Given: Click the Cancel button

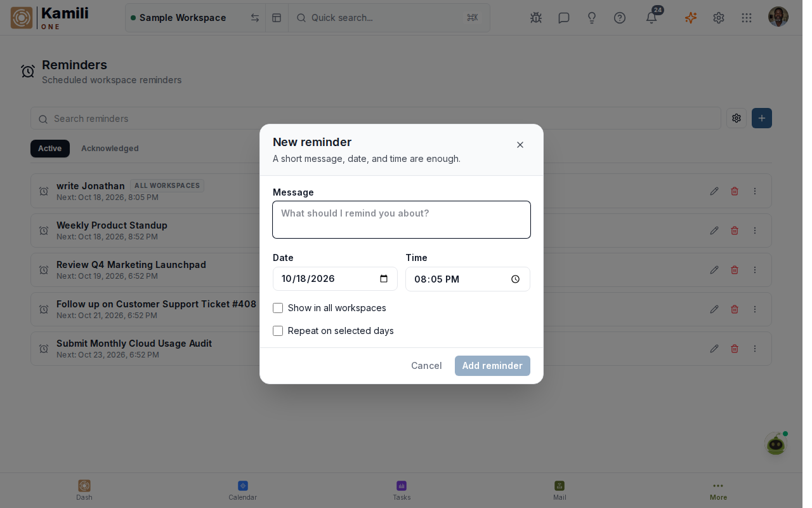Looking at the screenshot, I should click(426, 366).
